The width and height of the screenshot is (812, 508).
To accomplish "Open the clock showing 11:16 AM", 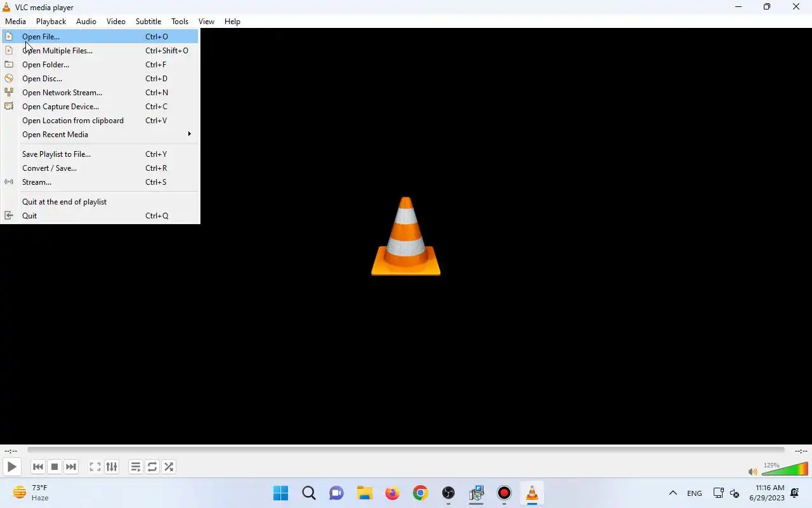I will 767,493.
